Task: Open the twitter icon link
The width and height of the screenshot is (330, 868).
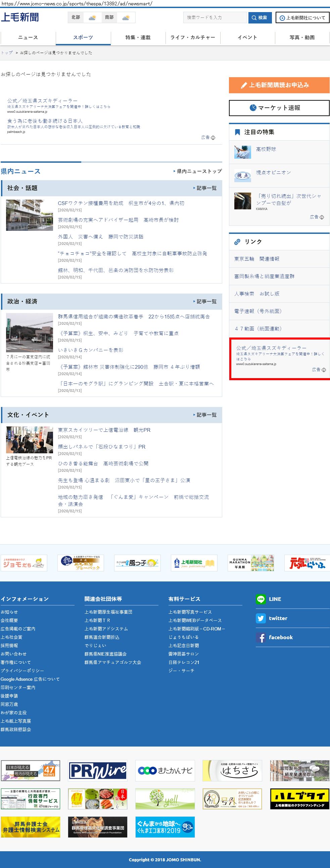Action: tap(261, 618)
